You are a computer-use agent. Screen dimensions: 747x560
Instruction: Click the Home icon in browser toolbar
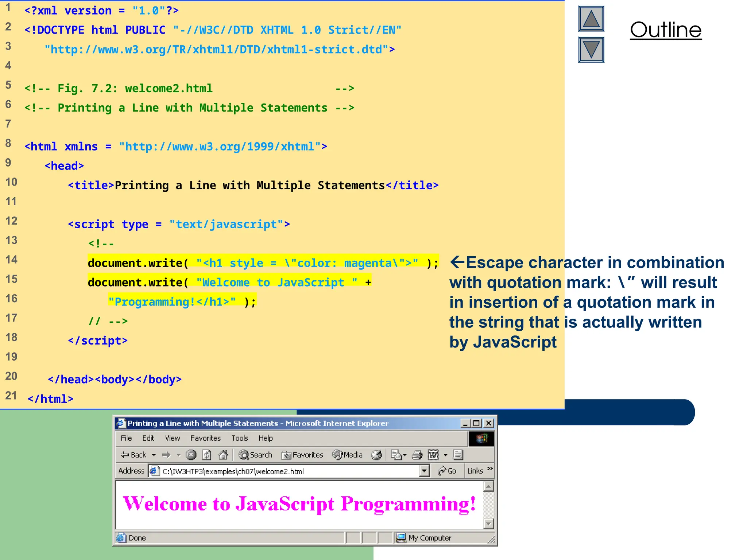[223, 455]
